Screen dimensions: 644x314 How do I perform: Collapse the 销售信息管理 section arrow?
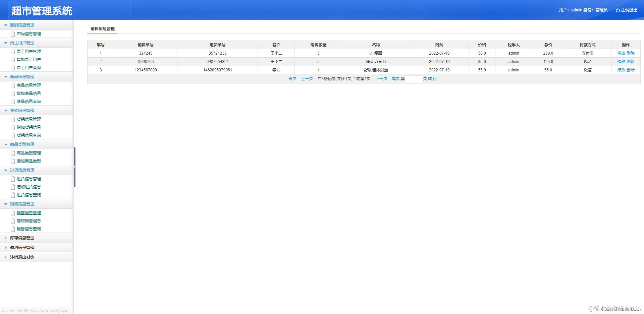(x=6, y=204)
